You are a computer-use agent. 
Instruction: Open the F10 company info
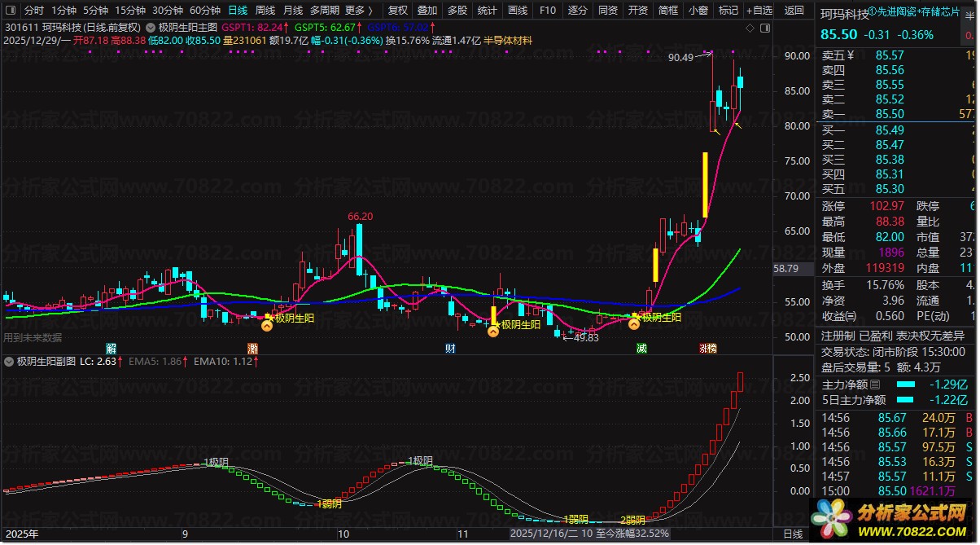pos(548,11)
